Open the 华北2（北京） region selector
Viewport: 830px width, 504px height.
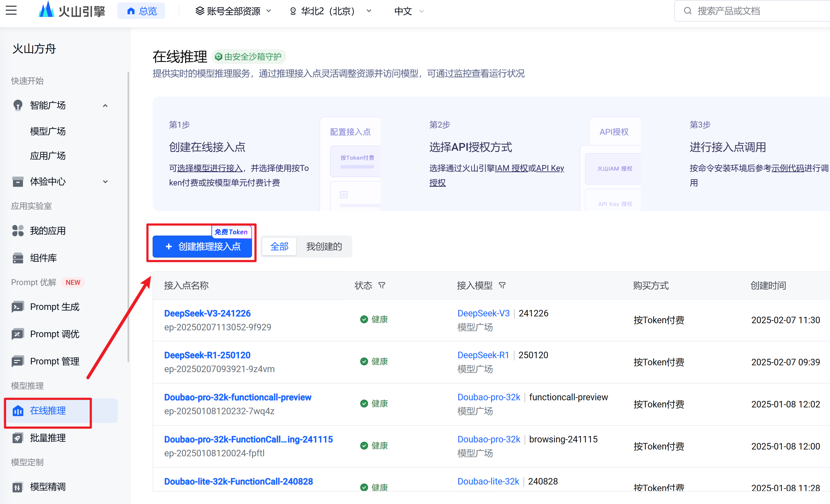coord(330,11)
